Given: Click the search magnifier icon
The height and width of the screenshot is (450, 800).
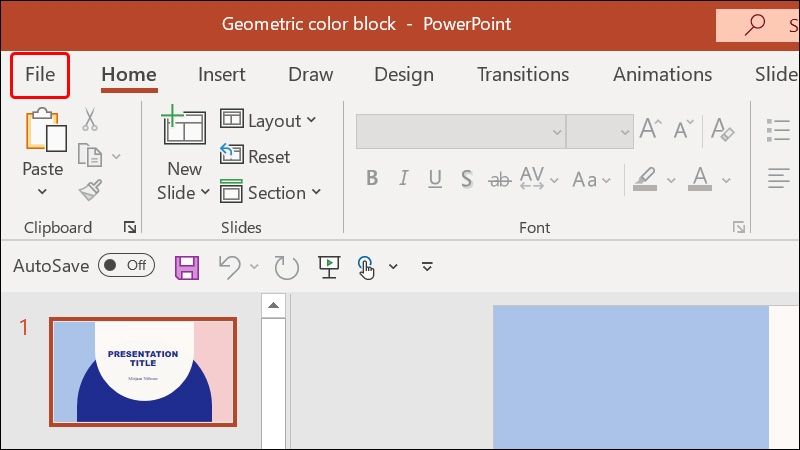Looking at the screenshot, I should coord(755,24).
